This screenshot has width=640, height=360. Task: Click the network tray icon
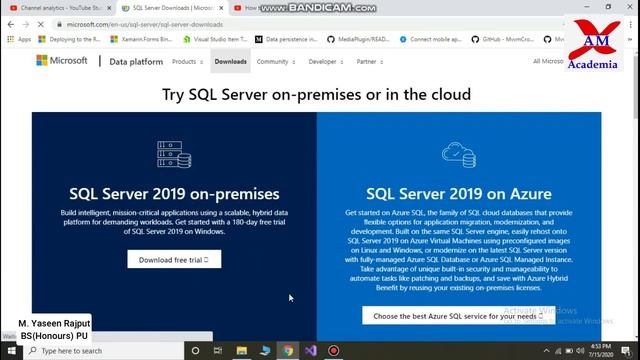coord(558,351)
